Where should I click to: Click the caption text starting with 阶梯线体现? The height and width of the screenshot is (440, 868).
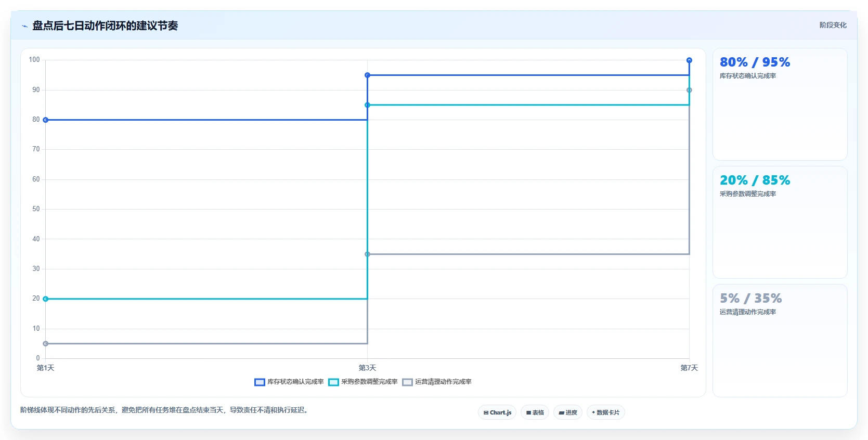tap(165, 410)
